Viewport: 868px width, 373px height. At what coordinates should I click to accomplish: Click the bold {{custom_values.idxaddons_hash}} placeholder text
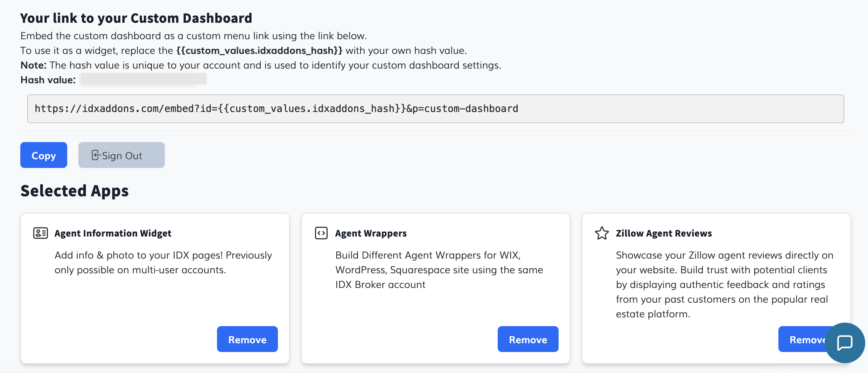(259, 51)
